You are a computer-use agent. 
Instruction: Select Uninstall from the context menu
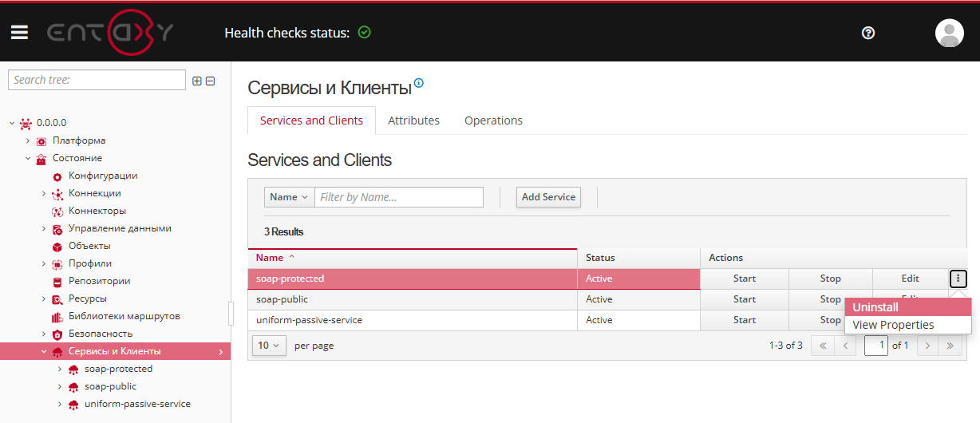click(875, 307)
